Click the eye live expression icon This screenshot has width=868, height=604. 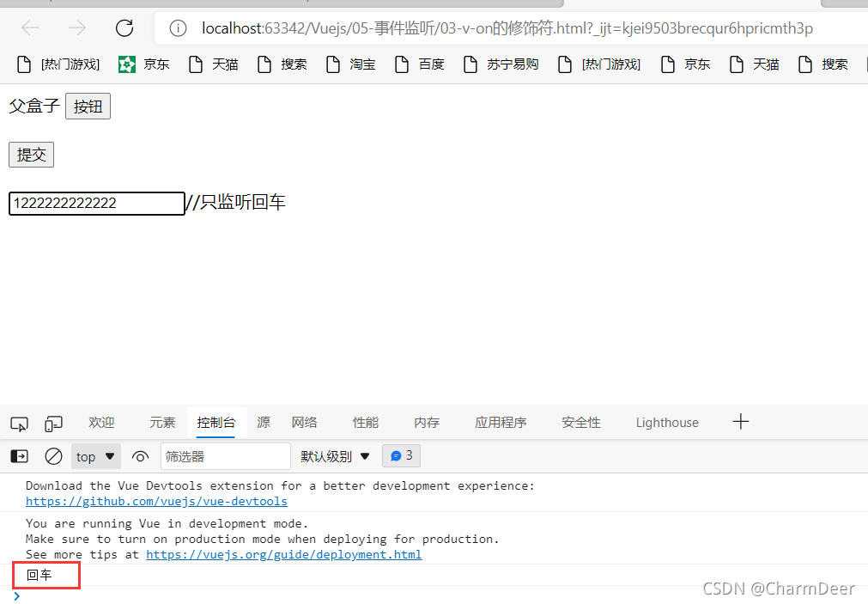140,456
